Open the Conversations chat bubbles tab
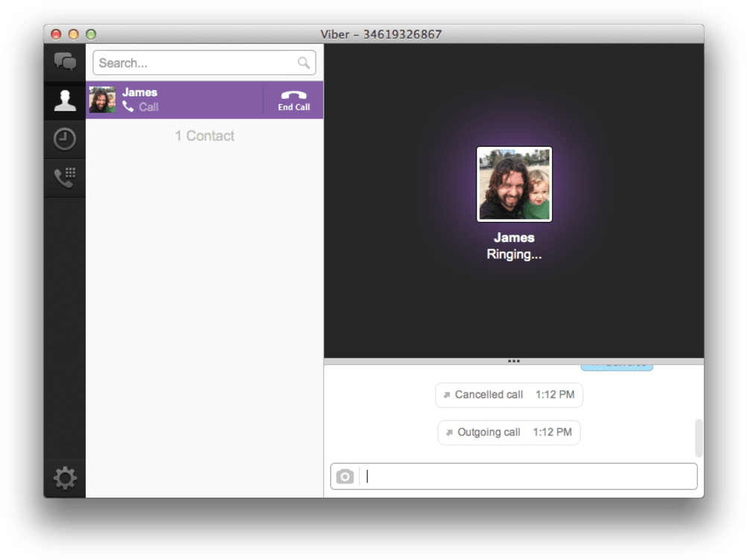Screen dimensions: 747x560 65,62
